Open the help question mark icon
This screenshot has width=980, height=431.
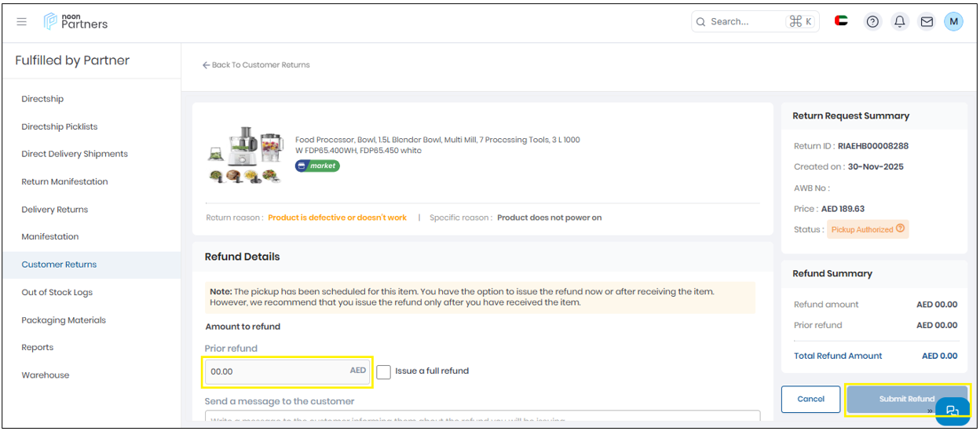click(x=872, y=22)
